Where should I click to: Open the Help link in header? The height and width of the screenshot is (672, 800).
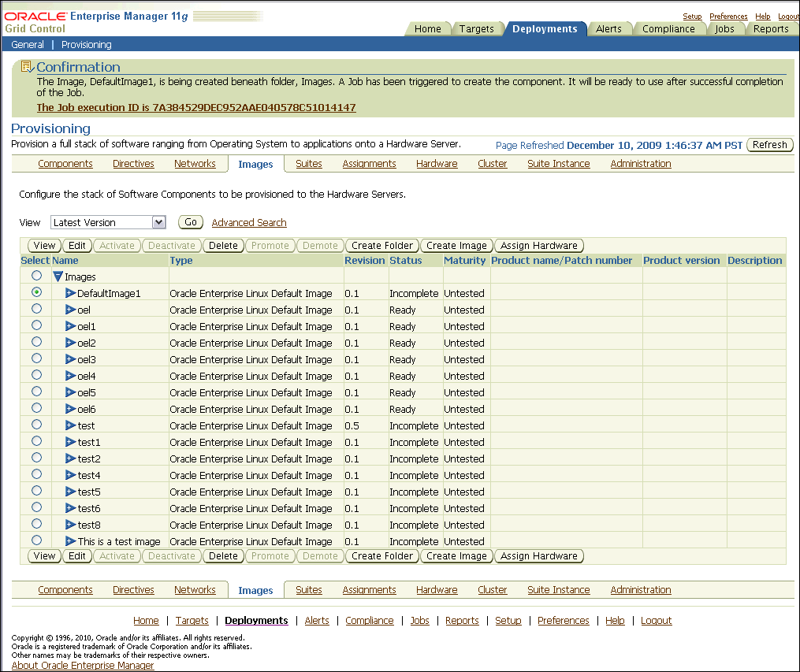763,17
